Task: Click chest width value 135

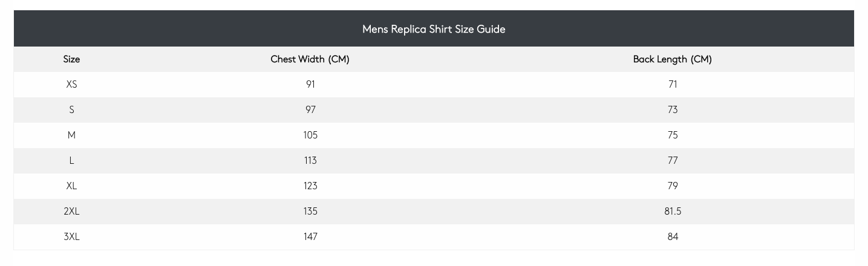Action: pyautogui.click(x=310, y=212)
